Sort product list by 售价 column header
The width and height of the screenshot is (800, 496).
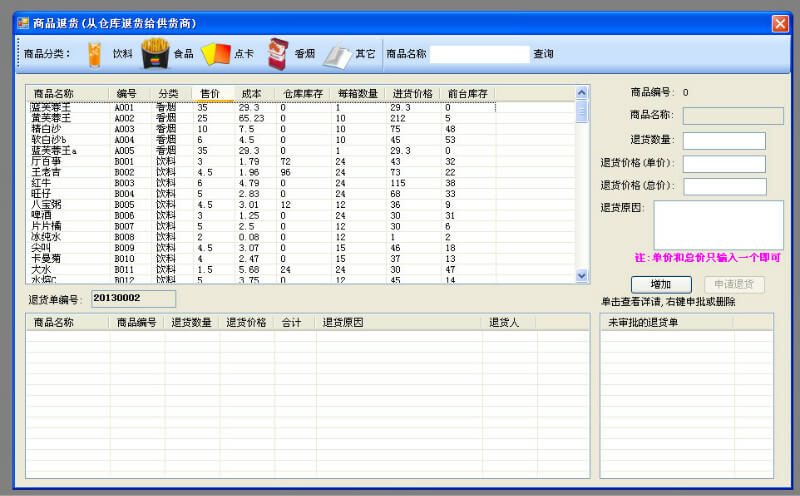pyautogui.click(x=211, y=93)
